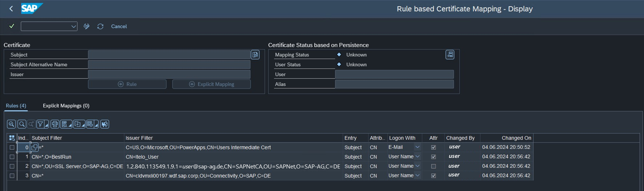This screenshot has width=644, height=191.
Task: Open Logon With dropdown for E-Mail row
Action: click(418, 147)
